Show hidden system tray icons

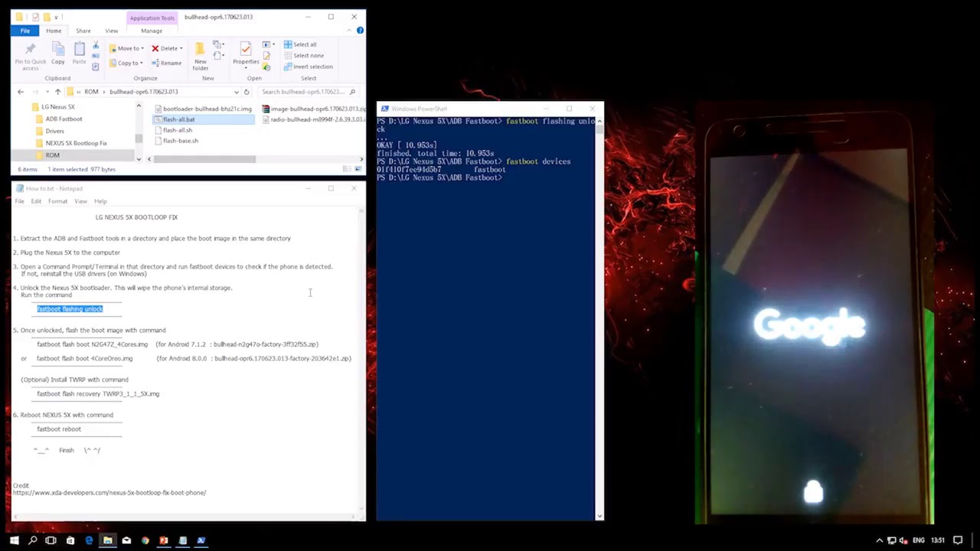point(879,540)
